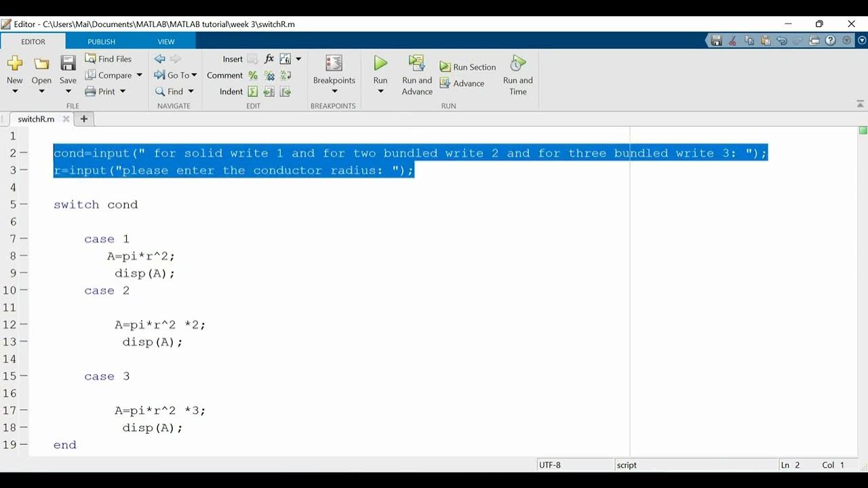Viewport: 868px width, 488px height.
Task: Save using quick access toolbar disk icon
Action: (x=716, y=41)
